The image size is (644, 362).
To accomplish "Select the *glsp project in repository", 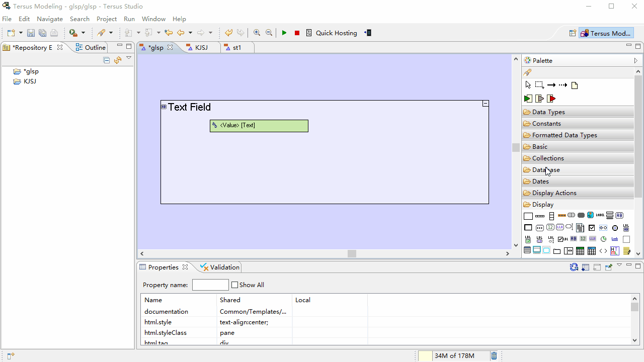I will [26, 71].
